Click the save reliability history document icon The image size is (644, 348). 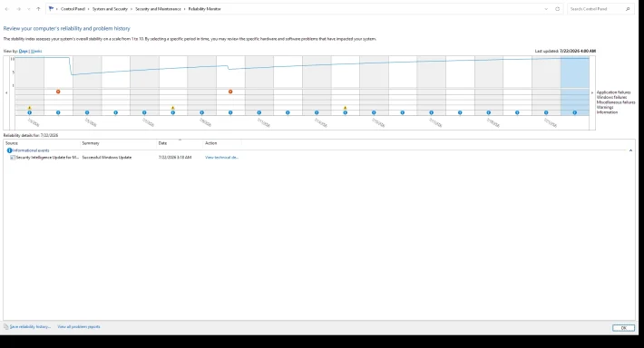tap(6, 326)
